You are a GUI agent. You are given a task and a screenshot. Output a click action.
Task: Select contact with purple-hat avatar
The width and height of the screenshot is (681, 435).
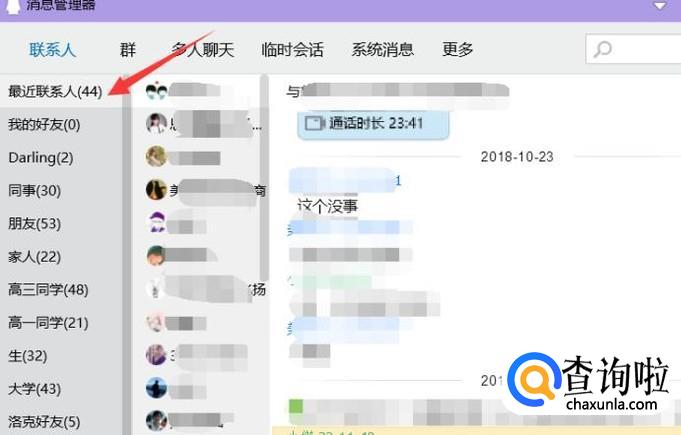coord(156,222)
